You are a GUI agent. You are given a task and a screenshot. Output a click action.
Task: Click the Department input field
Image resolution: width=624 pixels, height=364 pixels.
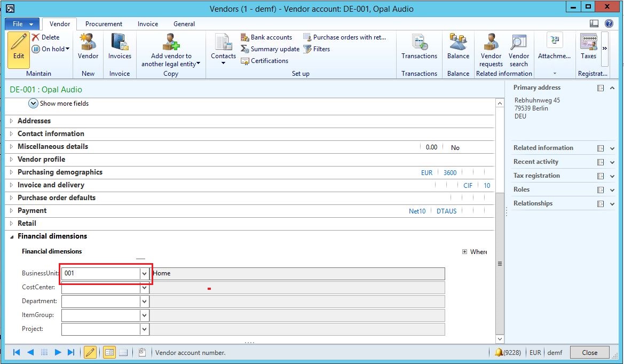pyautogui.click(x=100, y=302)
